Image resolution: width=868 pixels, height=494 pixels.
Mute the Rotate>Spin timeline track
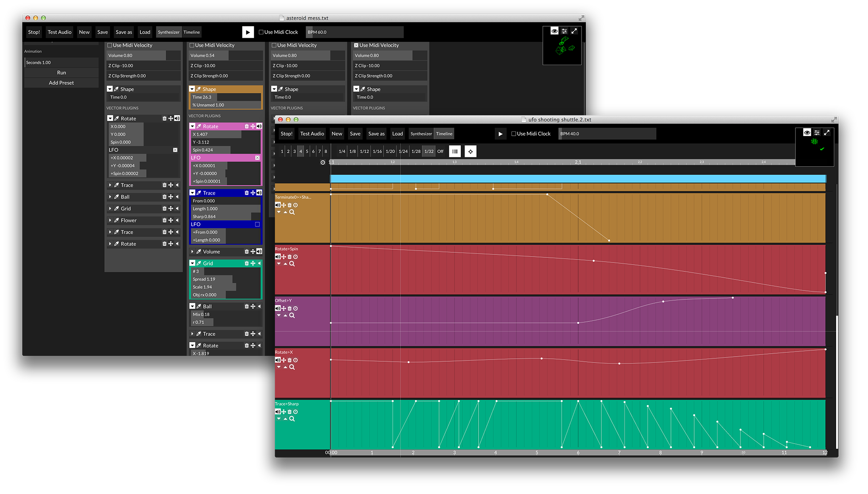[x=278, y=257]
